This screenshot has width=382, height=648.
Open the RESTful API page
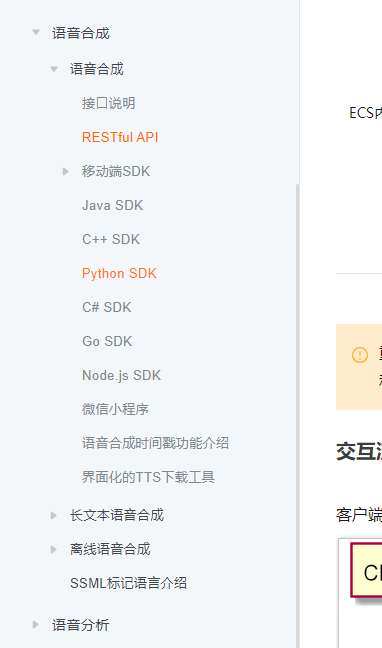120,137
